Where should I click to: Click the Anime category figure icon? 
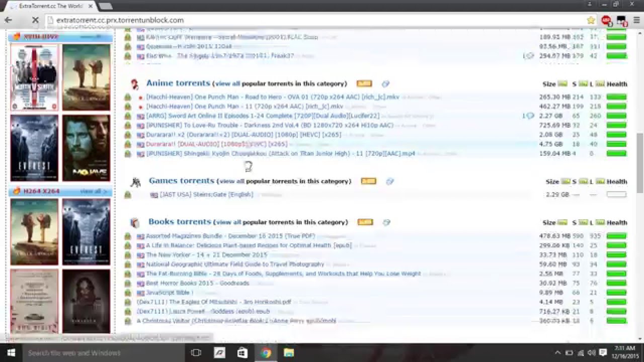click(x=134, y=84)
